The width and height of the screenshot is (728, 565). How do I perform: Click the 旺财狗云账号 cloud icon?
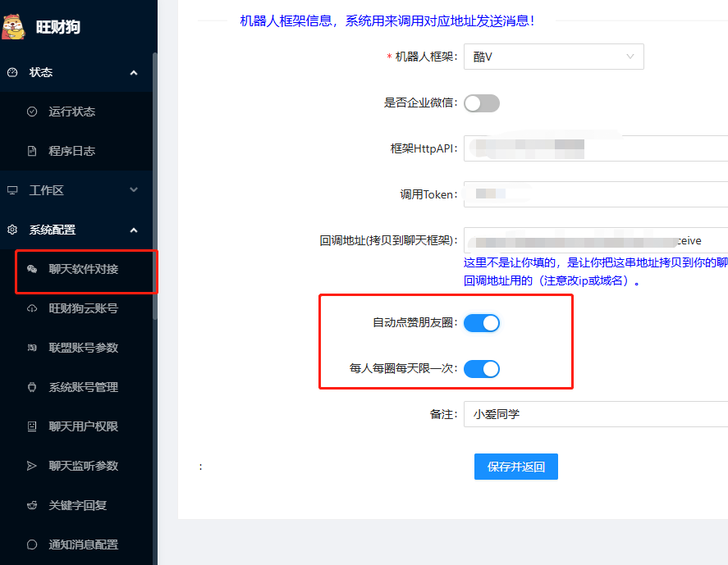tap(32, 308)
